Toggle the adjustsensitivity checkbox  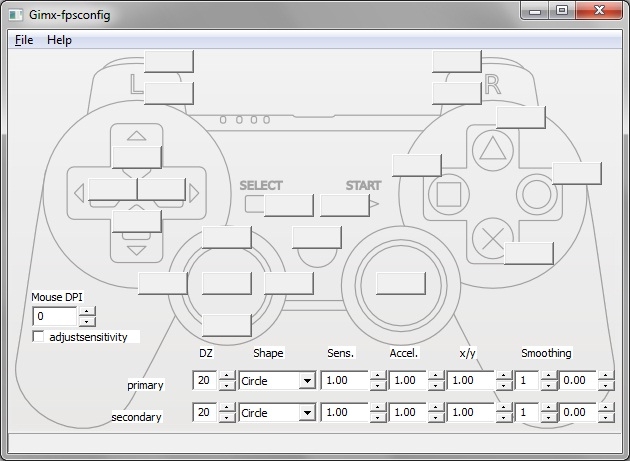(x=38, y=336)
